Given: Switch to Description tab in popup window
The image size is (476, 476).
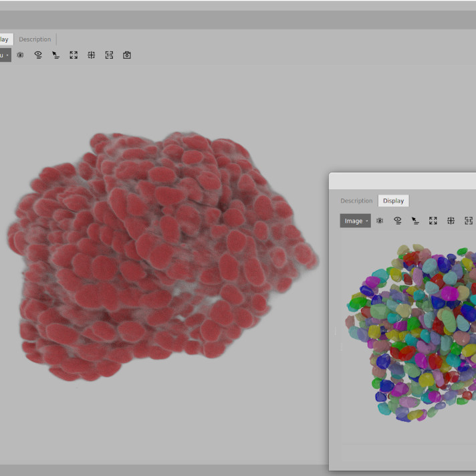Looking at the screenshot, I should coord(356,201).
